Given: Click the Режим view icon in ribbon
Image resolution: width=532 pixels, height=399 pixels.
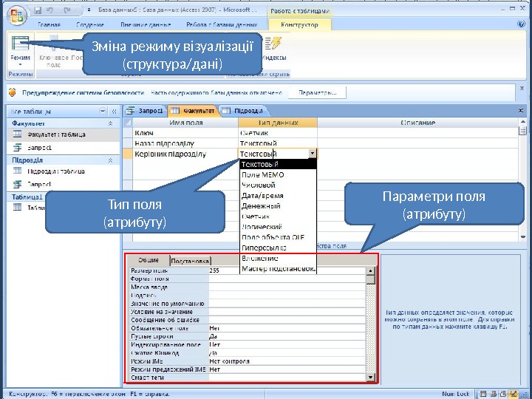Looking at the screenshot, I should point(20,44).
